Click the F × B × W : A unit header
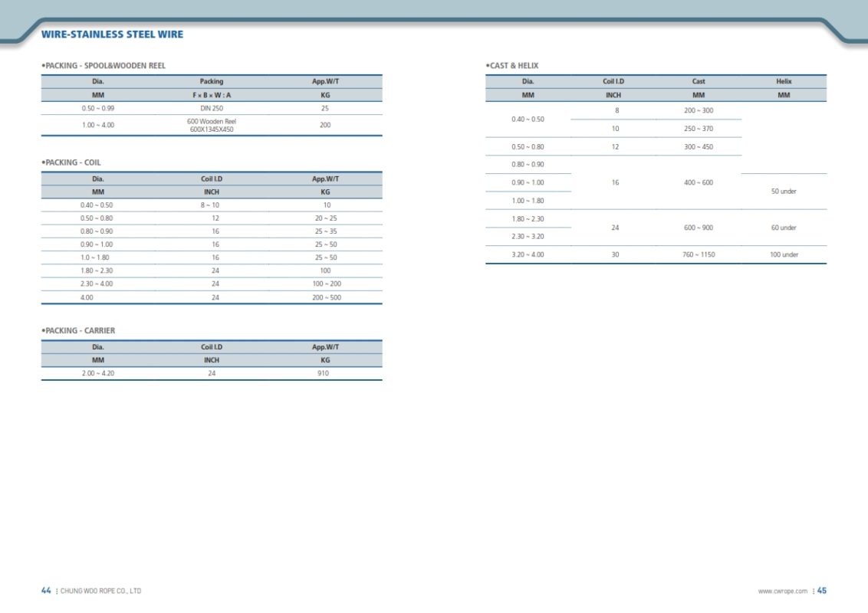The image size is (868, 613). (212, 95)
